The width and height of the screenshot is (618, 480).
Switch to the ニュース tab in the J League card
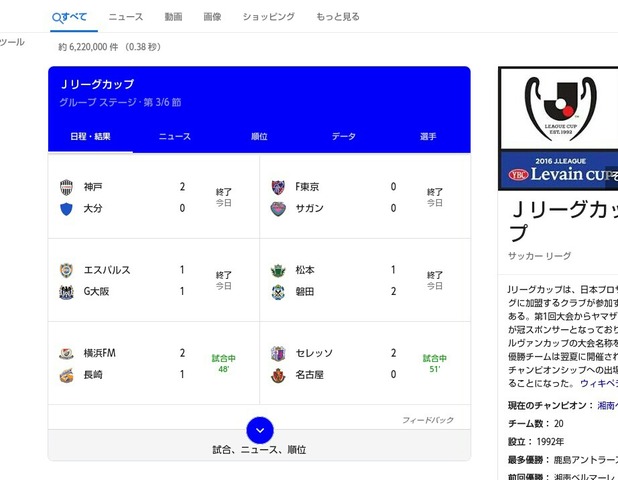coord(175,137)
